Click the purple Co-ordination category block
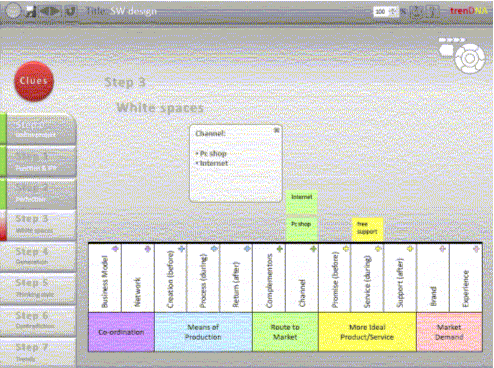The height and width of the screenshot is (368, 494). click(x=121, y=332)
